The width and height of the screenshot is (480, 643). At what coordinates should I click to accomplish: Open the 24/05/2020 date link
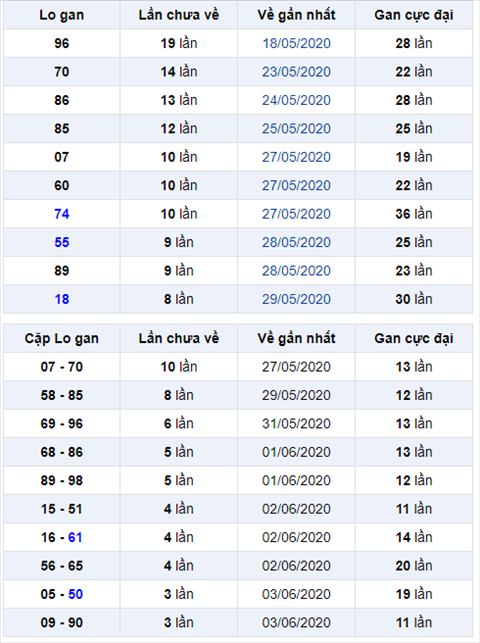coord(296,100)
